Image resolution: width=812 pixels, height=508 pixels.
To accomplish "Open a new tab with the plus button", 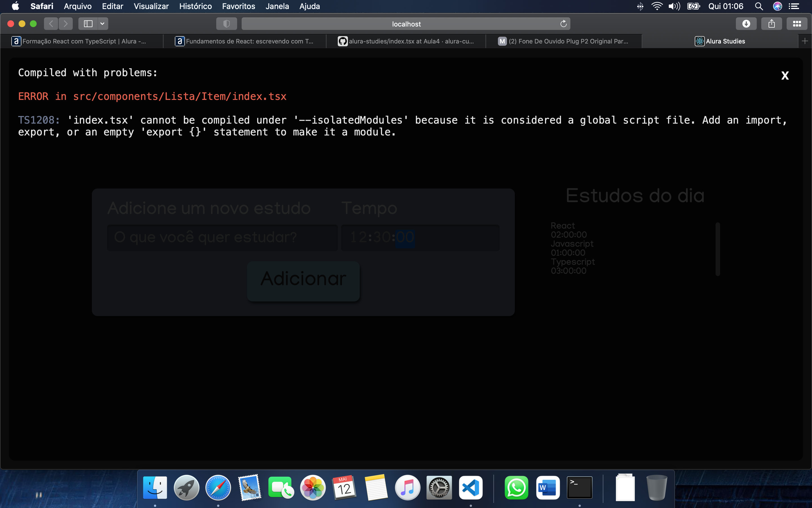I will click(x=805, y=41).
